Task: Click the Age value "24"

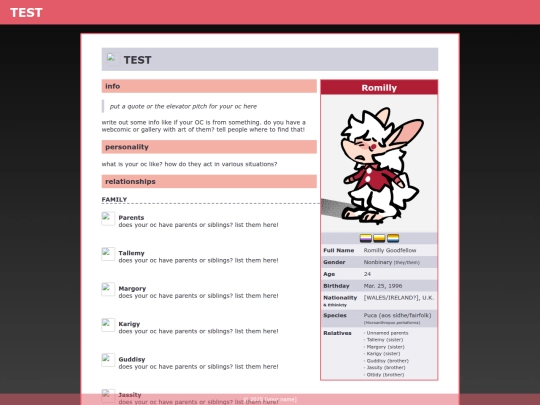Action: [367, 274]
